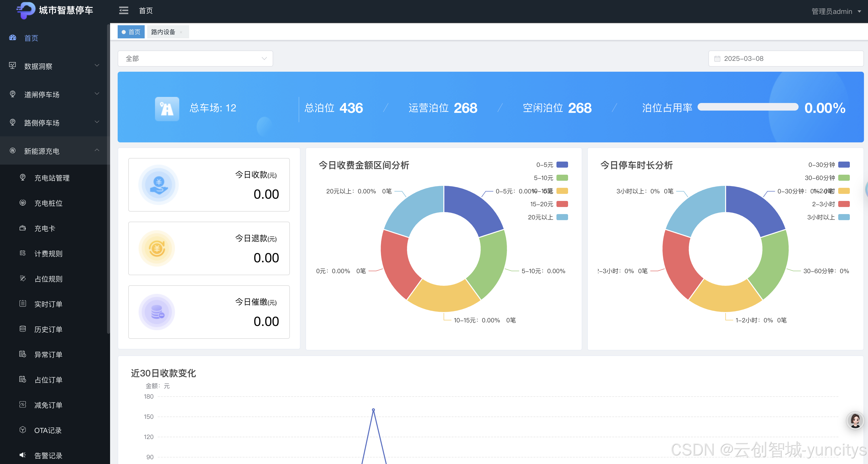Viewport: 868px width, 464px height.
Task: Open the customer service avatar icon
Action: point(855,420)
